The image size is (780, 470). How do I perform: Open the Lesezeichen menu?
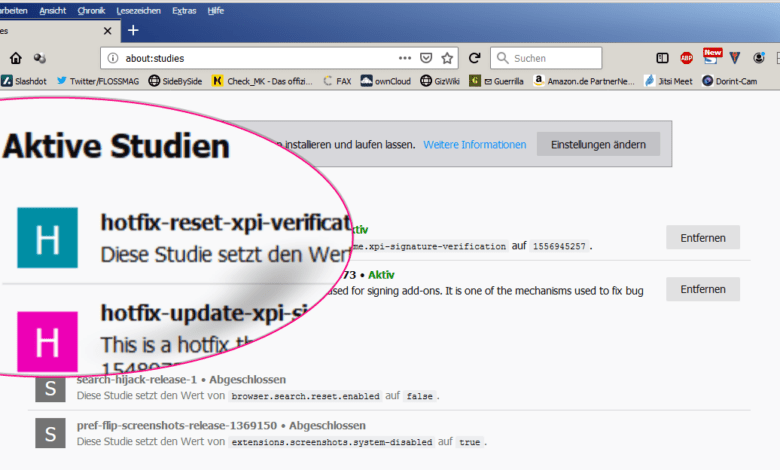pos(137,9)
